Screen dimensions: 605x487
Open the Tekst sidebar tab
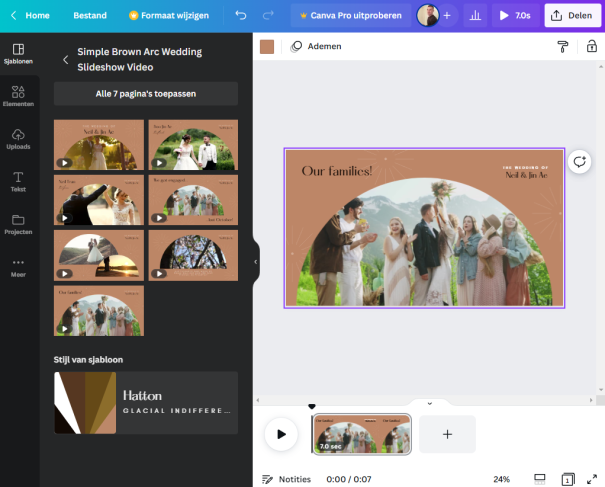(18, 182)
